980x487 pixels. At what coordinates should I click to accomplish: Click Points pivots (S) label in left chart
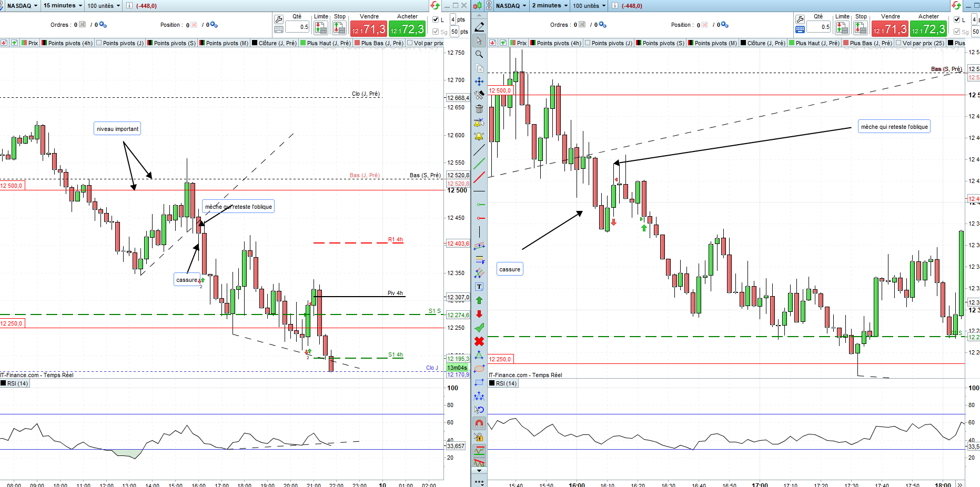pos(175,43)
